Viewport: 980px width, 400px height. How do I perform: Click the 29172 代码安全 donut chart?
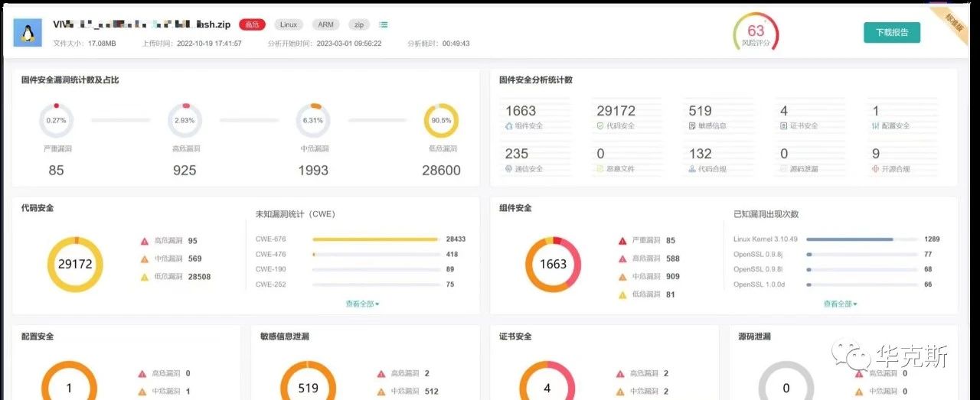(x=75, y=265)
